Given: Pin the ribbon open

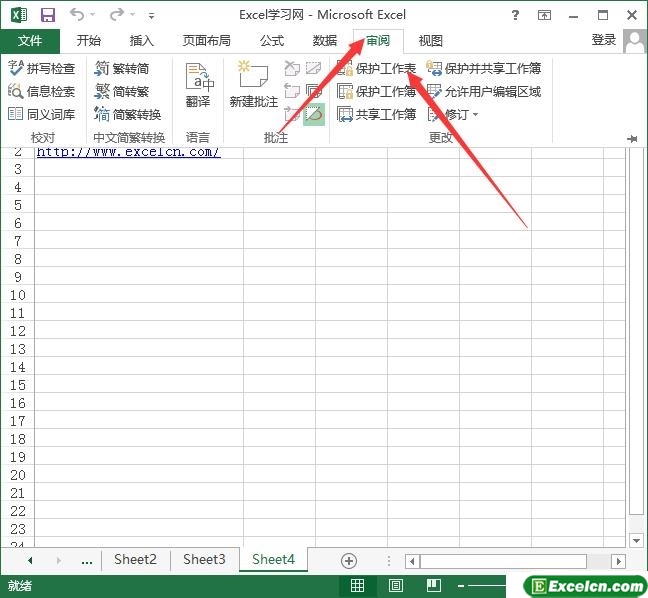Looking at the screenshot, I should click(x=632, y=139).
